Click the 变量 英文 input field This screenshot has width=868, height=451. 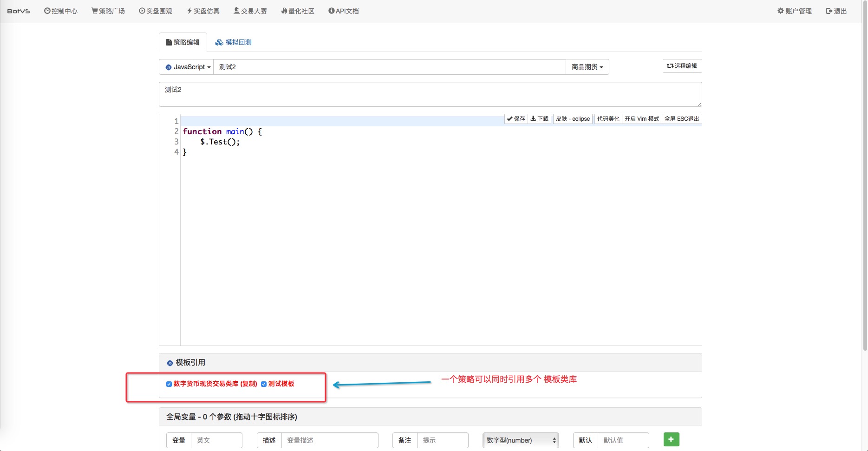[216, 440]
